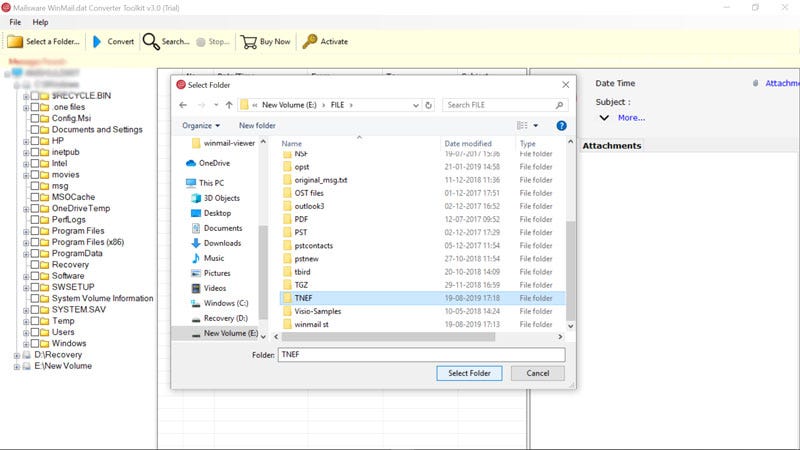This screenshot has width=800, height=450.
Task: Check the Intel folder checkbox
Action: 35,163
